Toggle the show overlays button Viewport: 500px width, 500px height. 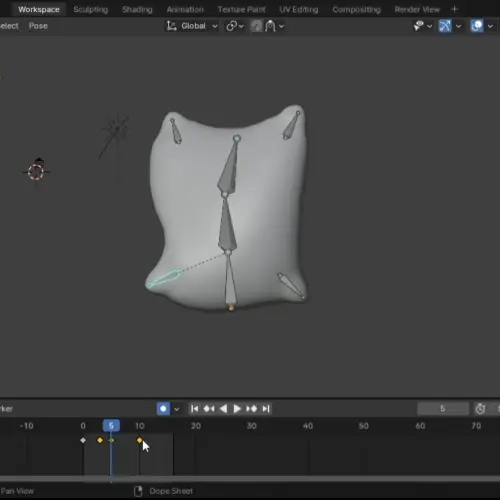(477, 26)
